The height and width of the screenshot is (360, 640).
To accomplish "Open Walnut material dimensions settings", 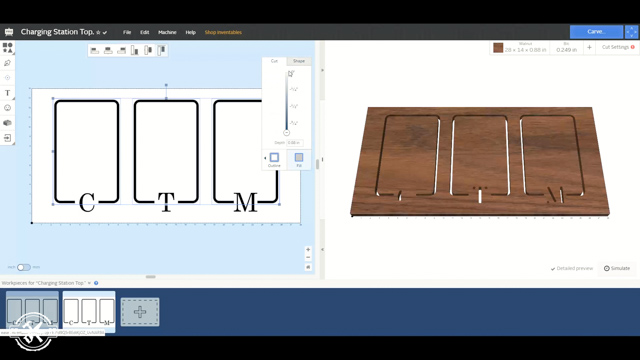I will pos(525,47).
